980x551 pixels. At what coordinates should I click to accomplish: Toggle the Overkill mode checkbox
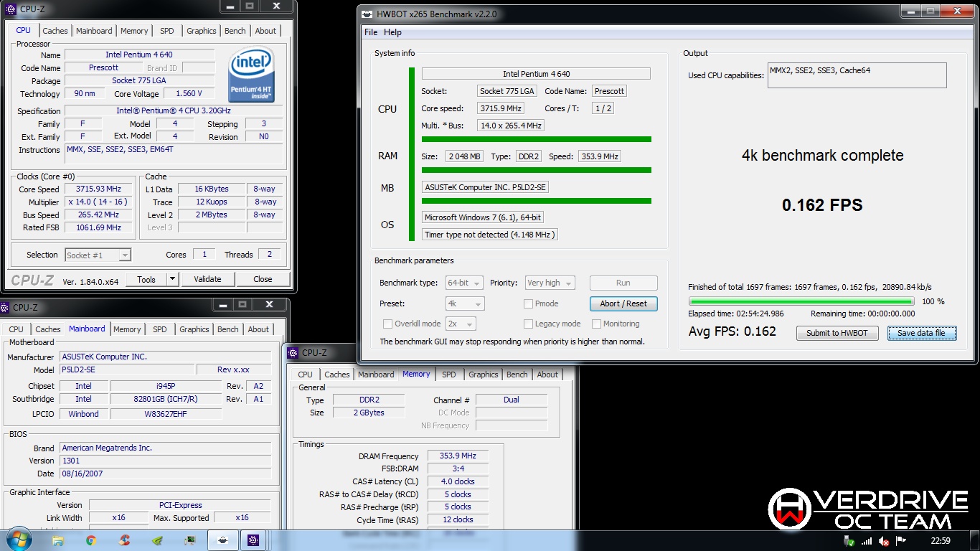[388, 324]
